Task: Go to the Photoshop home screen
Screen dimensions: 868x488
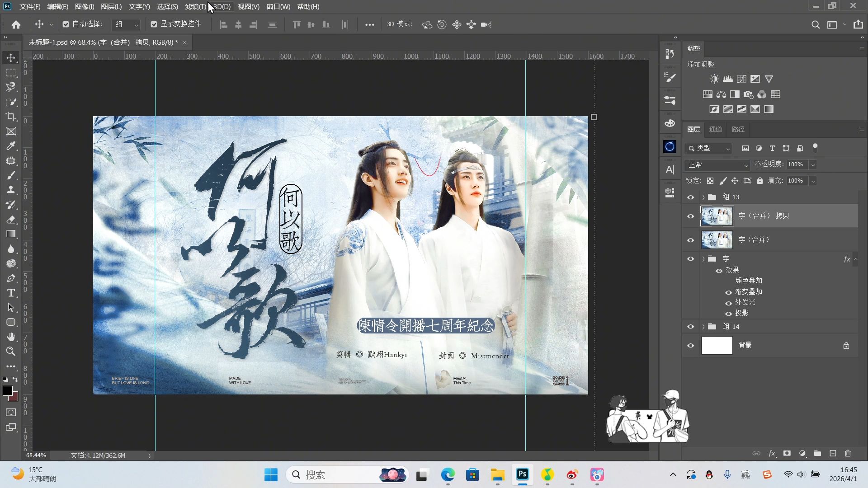Action: [16, 25]
